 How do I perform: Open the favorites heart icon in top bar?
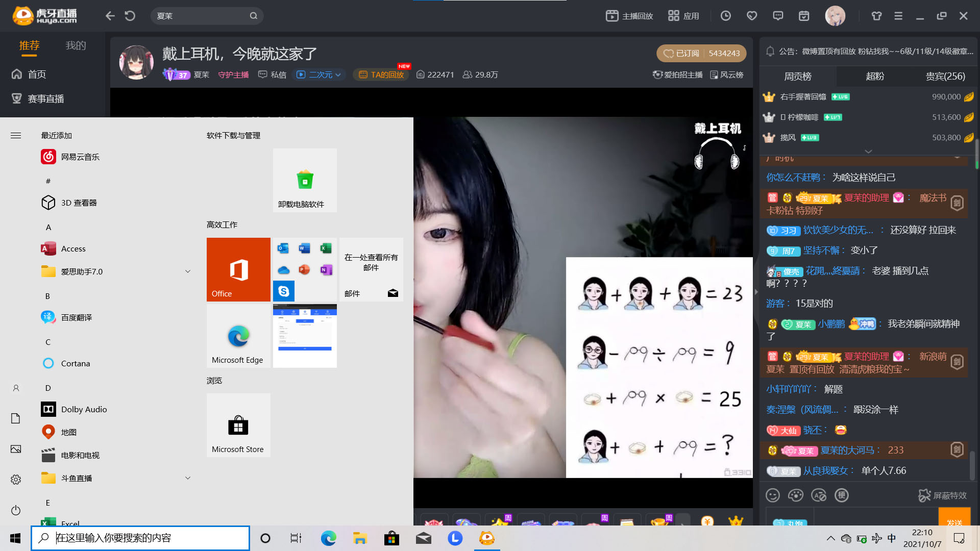(752, 16)
